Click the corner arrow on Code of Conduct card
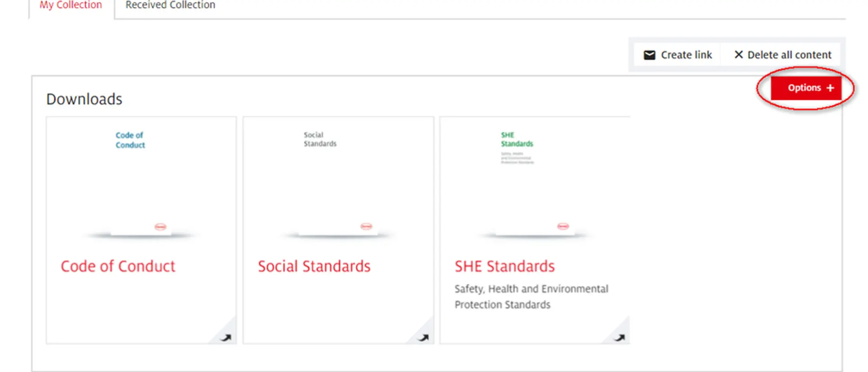868x372 pixels. coord(226,337)
